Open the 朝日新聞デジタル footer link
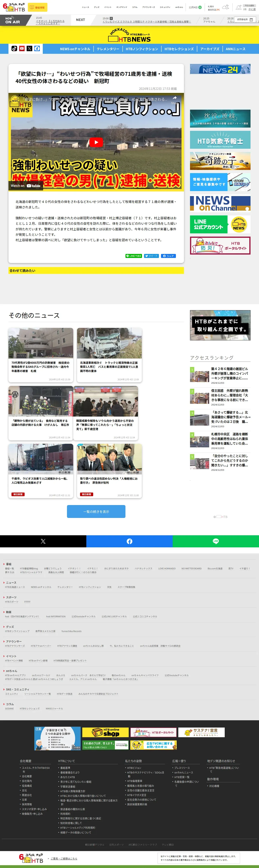The height and width of the screenshot is (868, 259). point(95,844)
